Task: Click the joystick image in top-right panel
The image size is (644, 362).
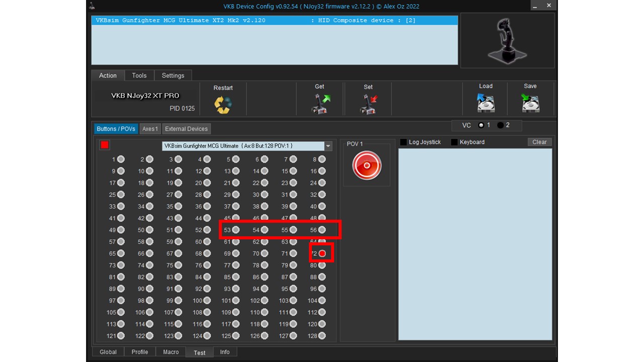Action: click(x=507, y=41)
